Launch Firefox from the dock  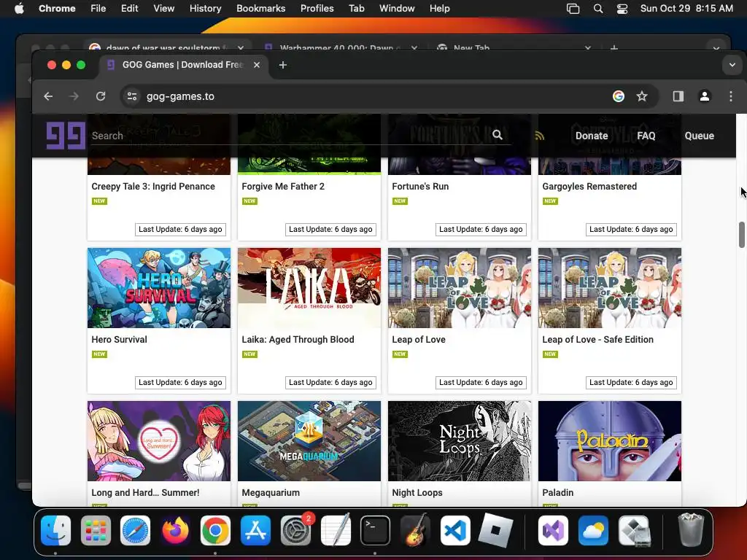(175, 531)
